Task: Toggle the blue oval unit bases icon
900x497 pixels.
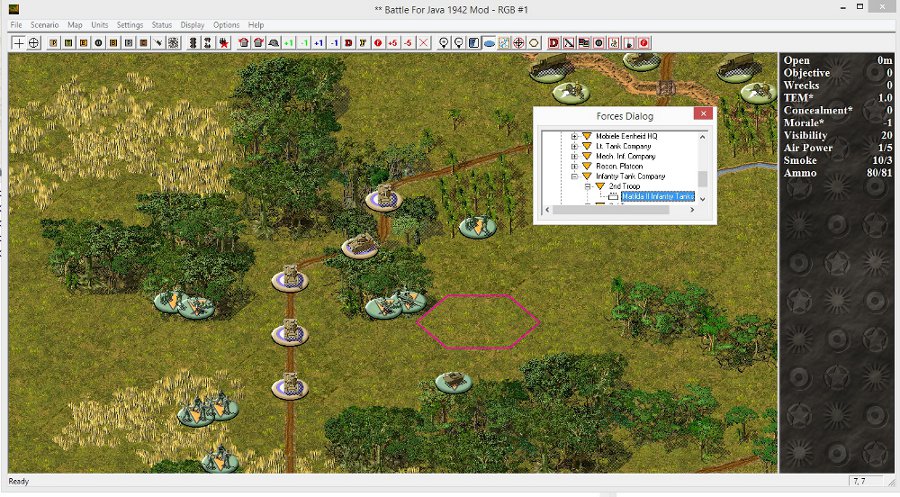Action: (x=489, y=43)
